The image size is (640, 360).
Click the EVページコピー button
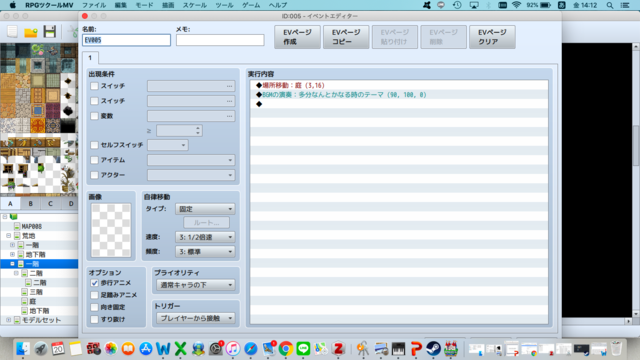point(346,37)
